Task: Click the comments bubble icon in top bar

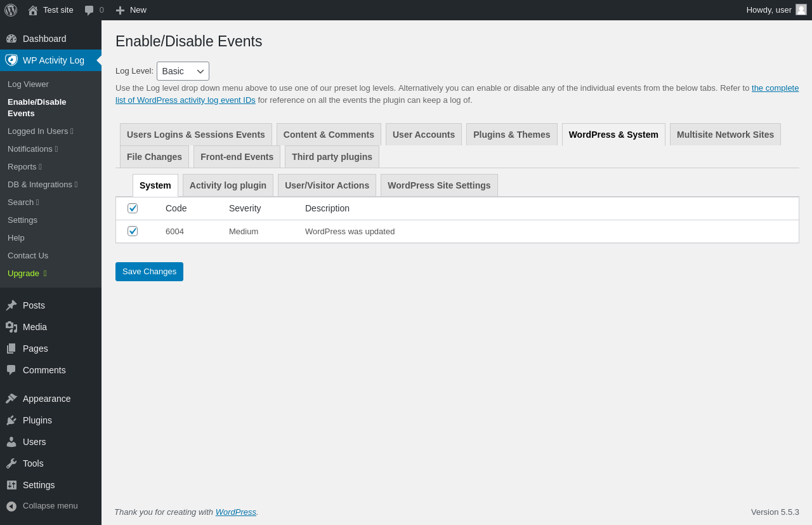Action: point(89,10)
